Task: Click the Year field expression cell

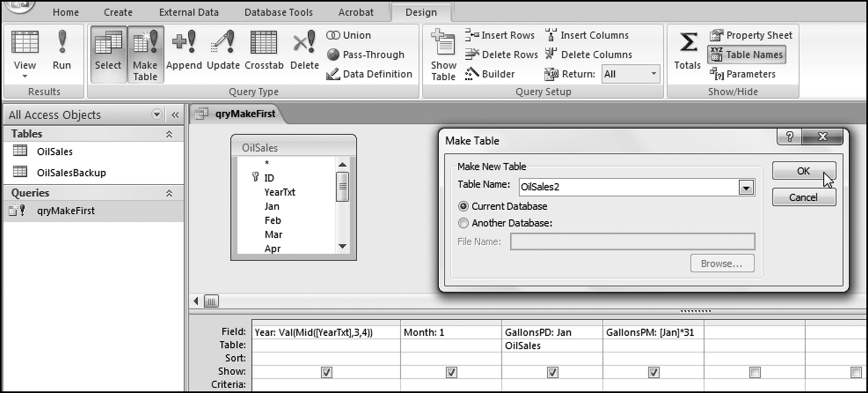Action: (x=326, y=332)
